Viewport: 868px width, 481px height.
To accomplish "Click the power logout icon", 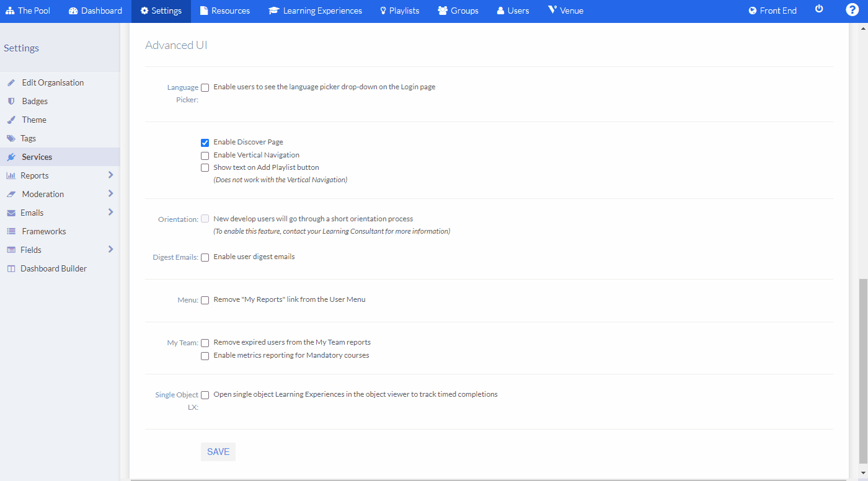I will coord(820,9).
